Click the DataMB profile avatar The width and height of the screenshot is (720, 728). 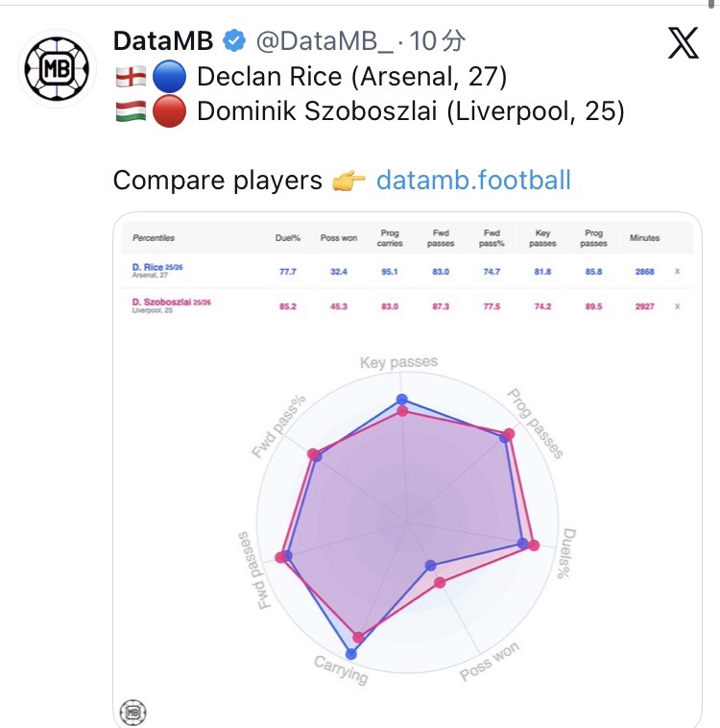[56, 67]
